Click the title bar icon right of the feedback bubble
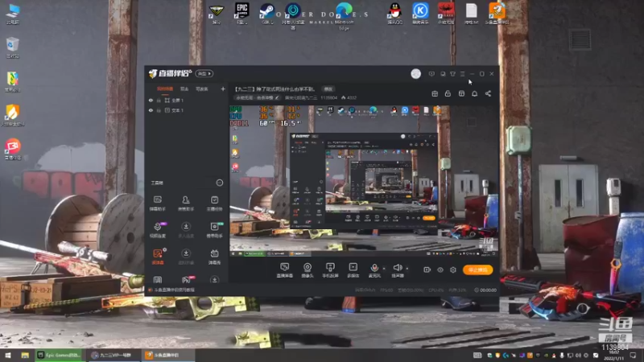This screenshot has width=644, height=362. coord(443,74)
